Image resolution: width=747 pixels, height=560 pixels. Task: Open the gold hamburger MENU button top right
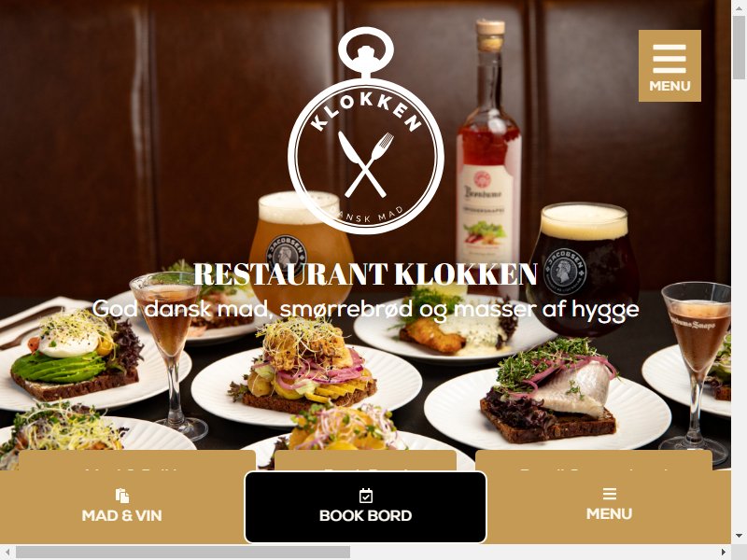coord(669,65)
